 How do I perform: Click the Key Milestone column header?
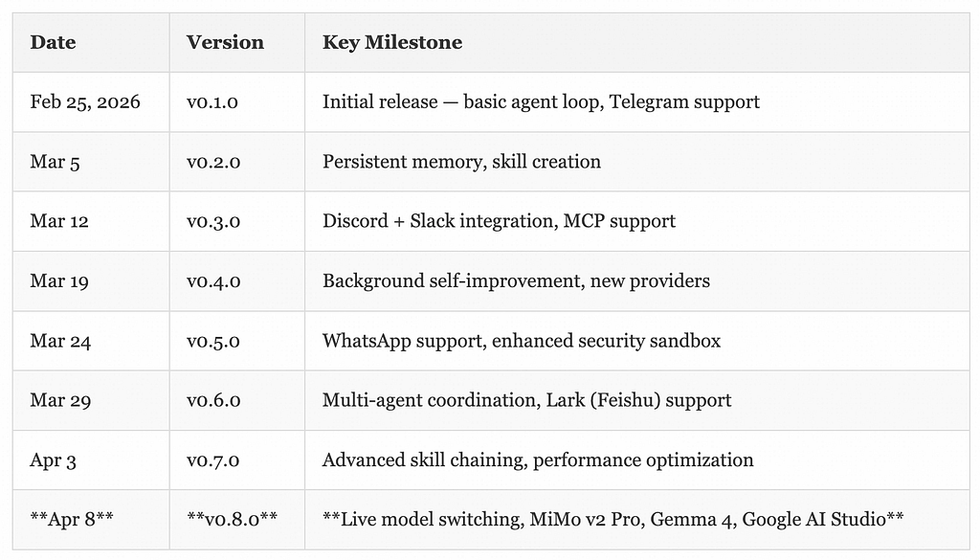(x=392, y=42)
